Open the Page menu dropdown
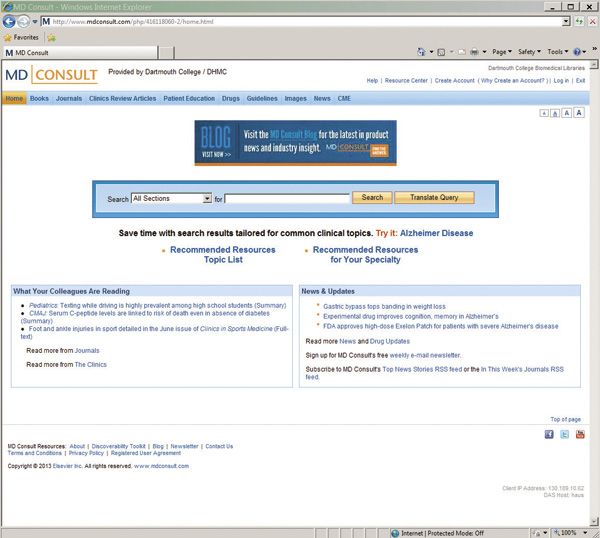600x538 pixels. (502, 52)
